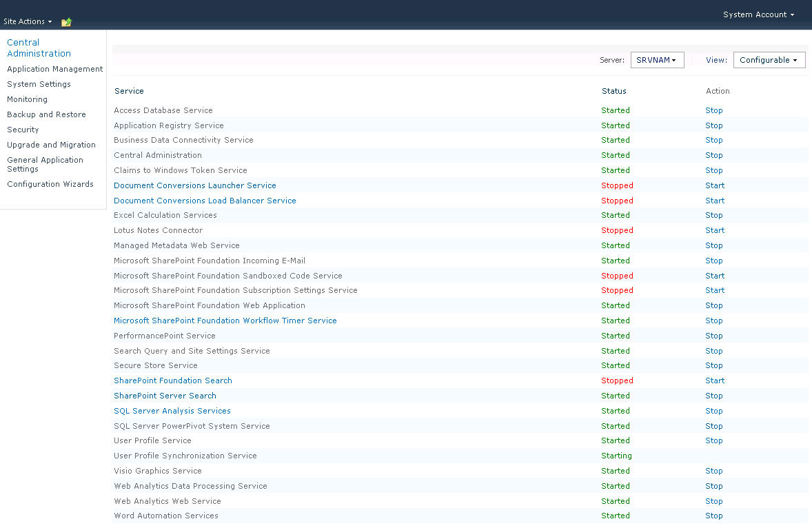812x528 pixels.
Task: Stop Managed Metadata Web Service
Action: [x=713, y=245]
